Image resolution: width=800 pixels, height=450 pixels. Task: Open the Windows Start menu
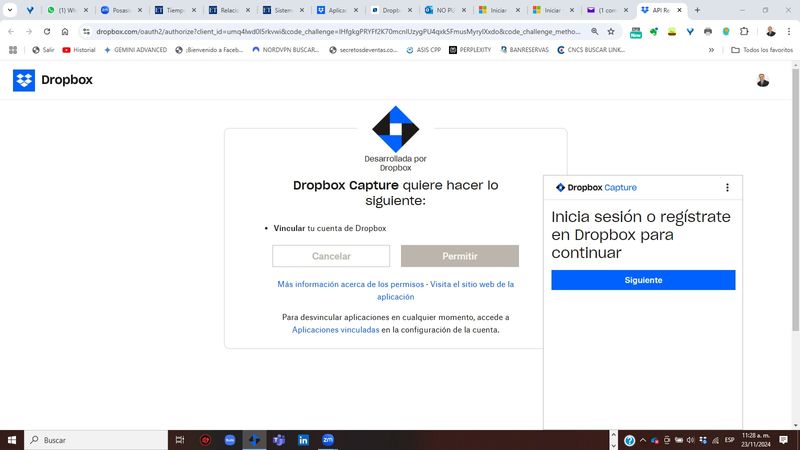(x=12, y=440)
